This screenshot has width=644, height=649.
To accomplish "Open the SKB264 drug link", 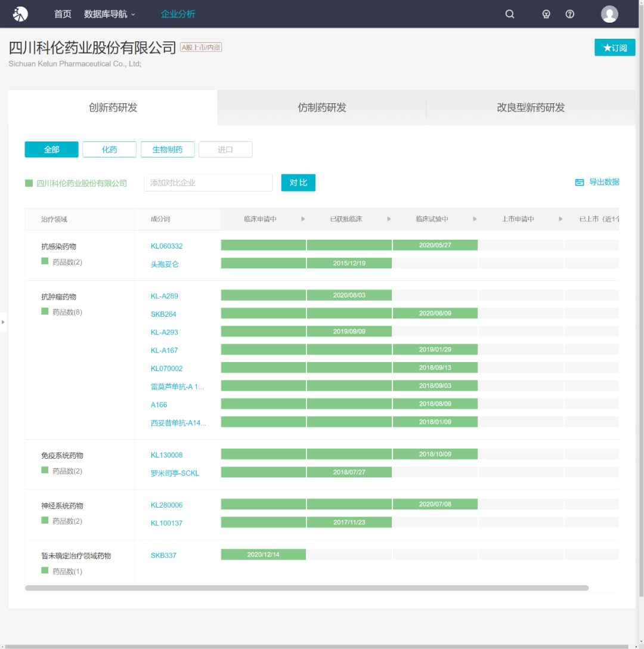I will 163,314.
